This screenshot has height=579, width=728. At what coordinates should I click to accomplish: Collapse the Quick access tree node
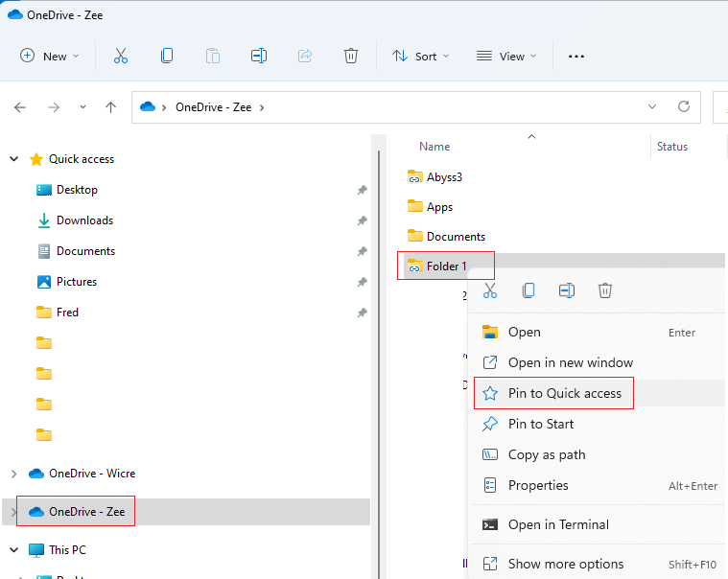14,159
